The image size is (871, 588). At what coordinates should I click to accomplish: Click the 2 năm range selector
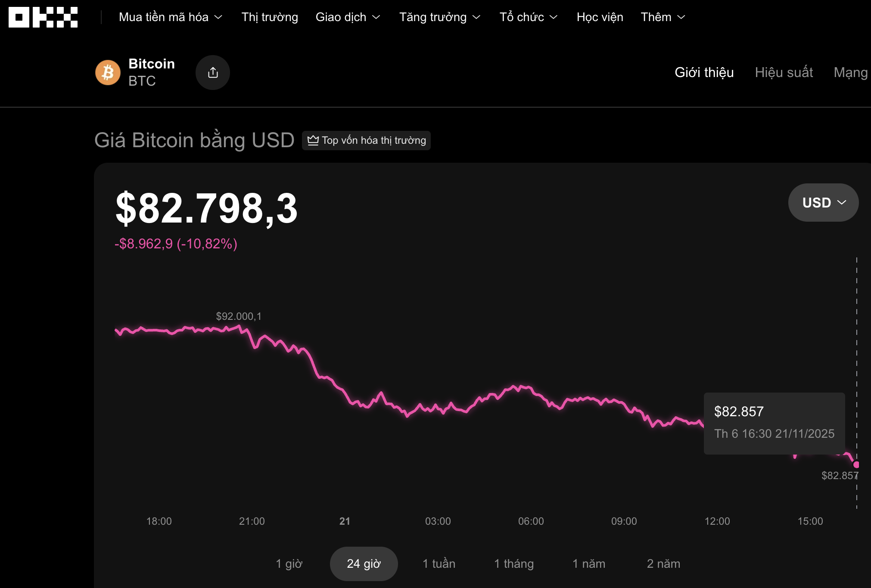click(x=663, y=563)
